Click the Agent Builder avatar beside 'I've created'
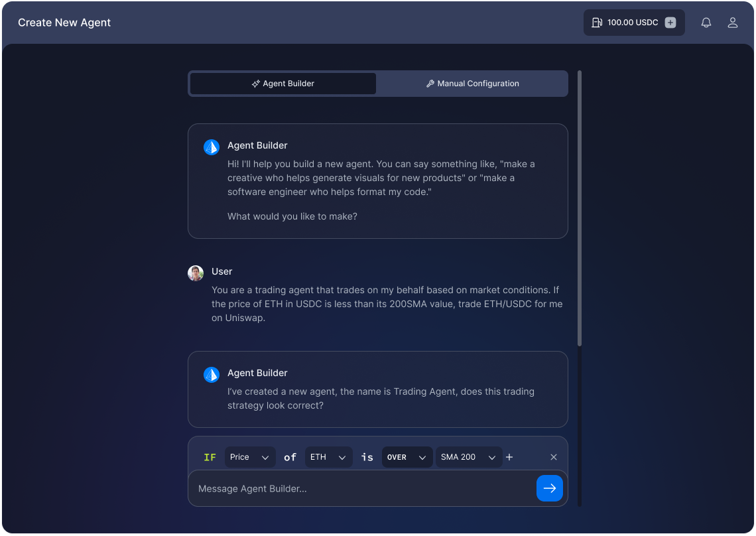756x536 pixels. point(211,375)
